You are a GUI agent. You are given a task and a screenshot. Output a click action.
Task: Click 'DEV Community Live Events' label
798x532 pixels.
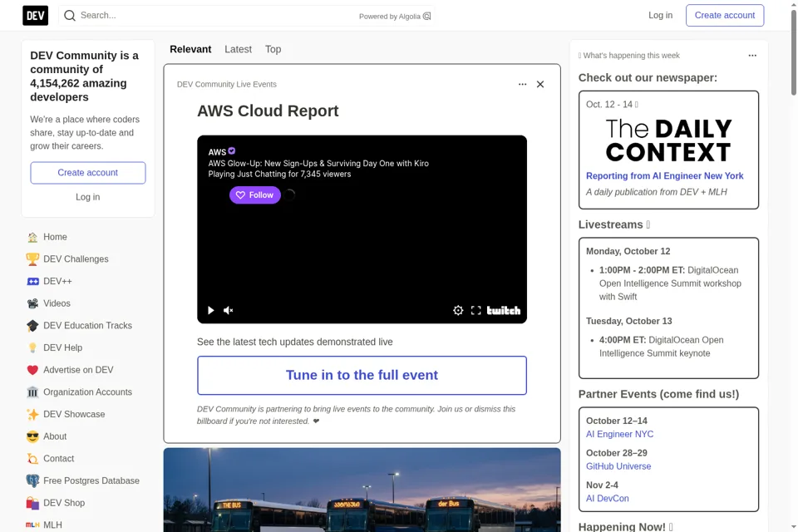point(226,85)
